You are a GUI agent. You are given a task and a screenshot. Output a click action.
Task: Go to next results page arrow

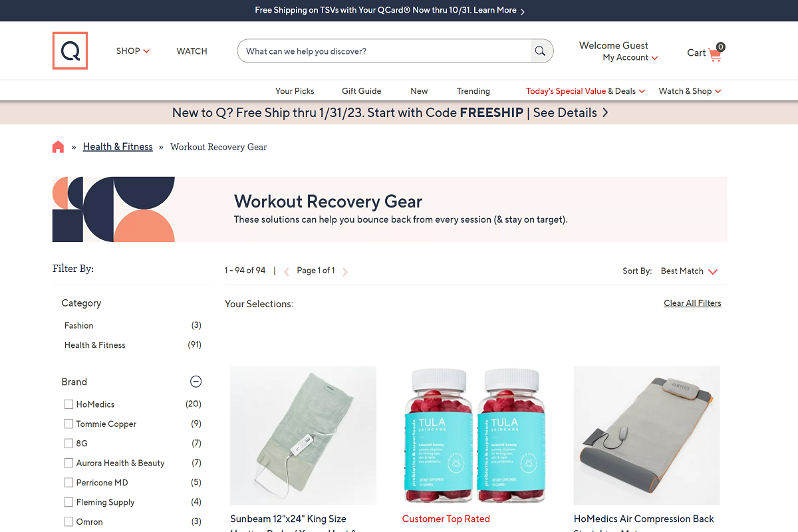(x=345, y=271)
